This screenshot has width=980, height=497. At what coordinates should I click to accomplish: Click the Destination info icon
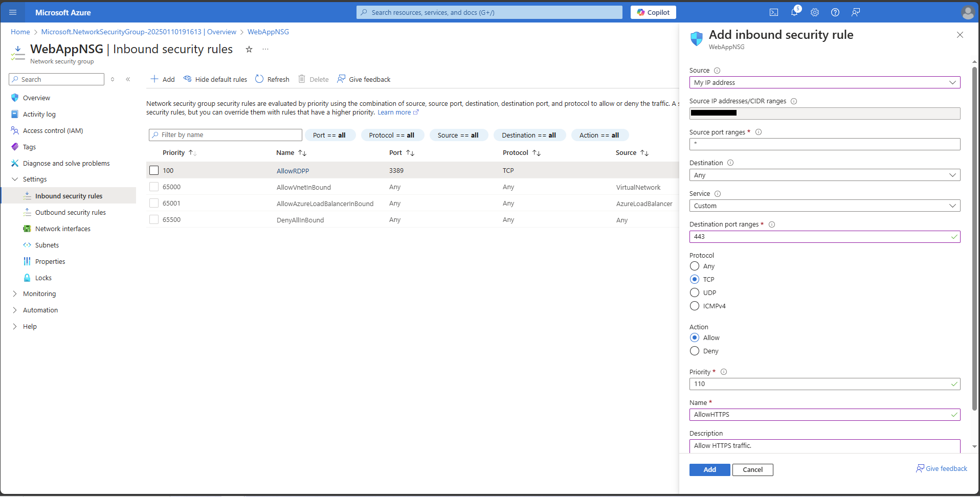pyautogui.click(x=730, y=163)
